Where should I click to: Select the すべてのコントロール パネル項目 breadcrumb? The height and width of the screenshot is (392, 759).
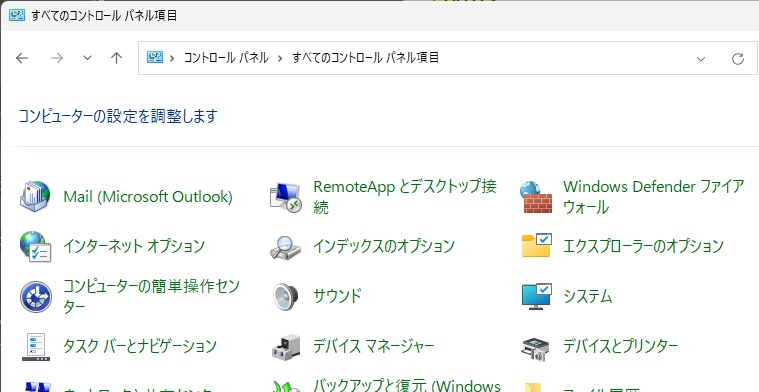pos(365,58)
